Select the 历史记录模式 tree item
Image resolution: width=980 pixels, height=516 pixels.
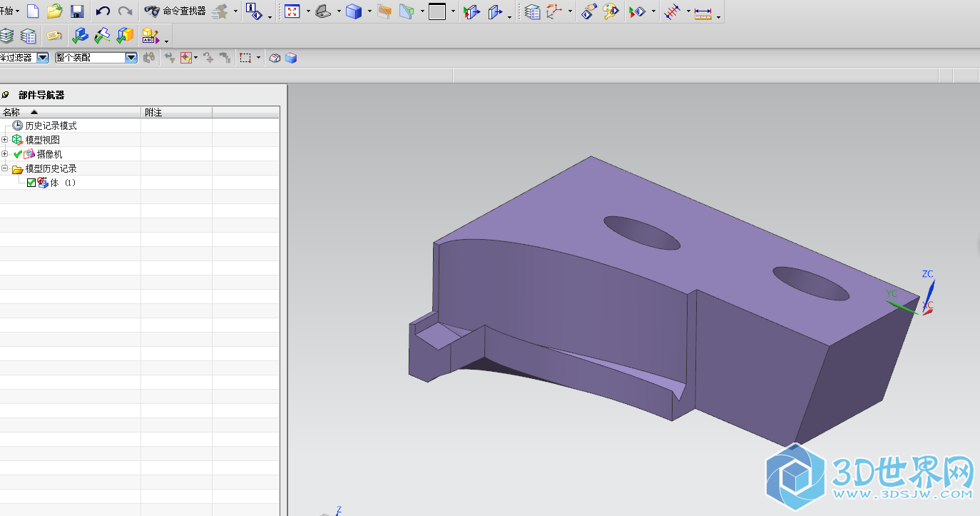(x=51, y=126)
